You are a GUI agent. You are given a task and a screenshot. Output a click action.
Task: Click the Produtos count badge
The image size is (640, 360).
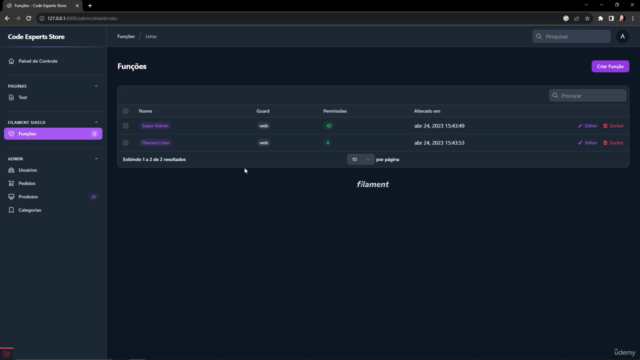(x=93, y=197)
